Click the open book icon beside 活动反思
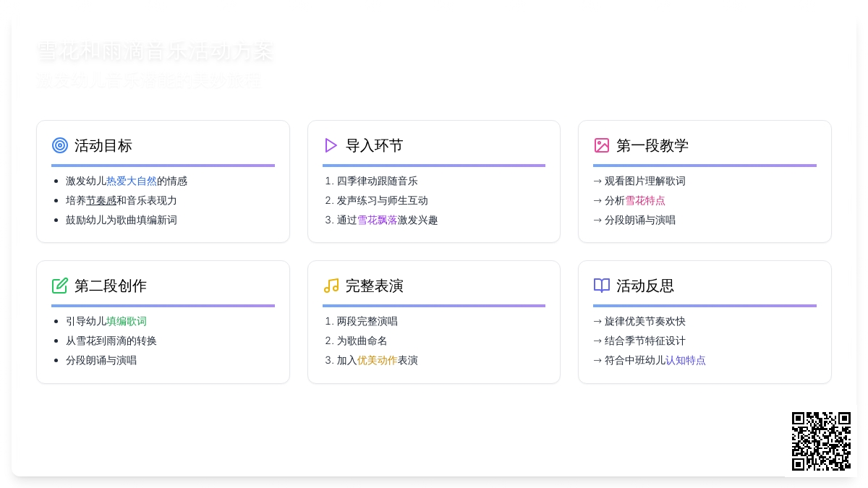 click(602, 286)
